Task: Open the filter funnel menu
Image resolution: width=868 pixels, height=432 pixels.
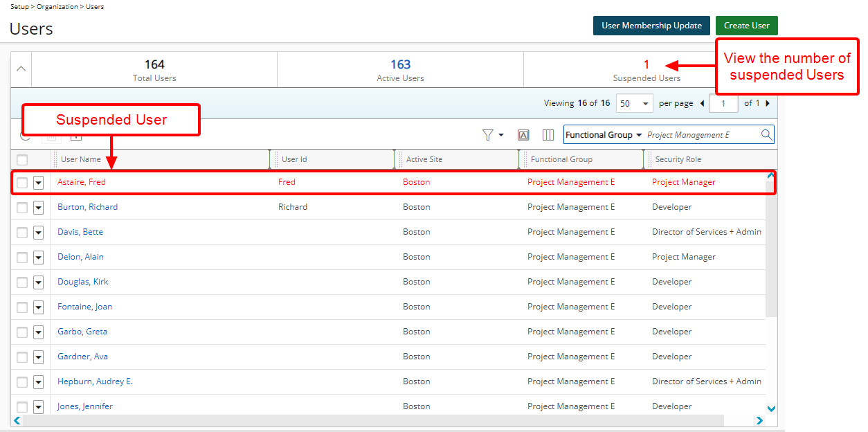Action: 492,135
